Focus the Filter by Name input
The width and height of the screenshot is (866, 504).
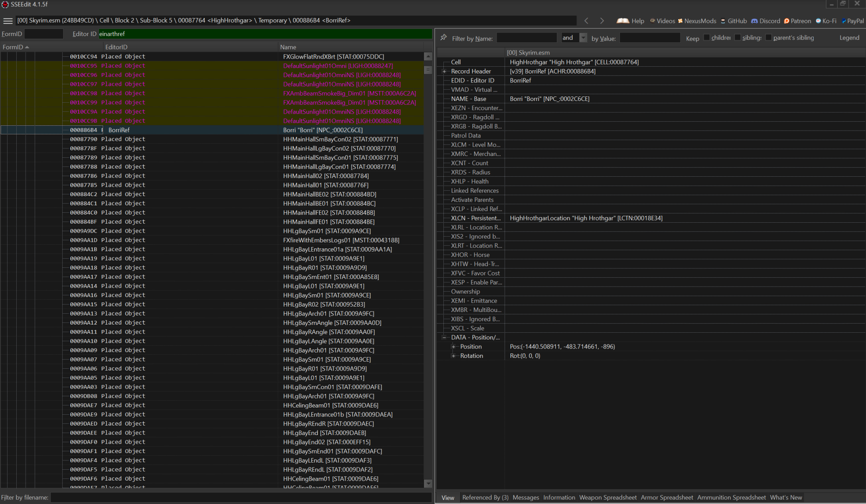pos(526,38)
